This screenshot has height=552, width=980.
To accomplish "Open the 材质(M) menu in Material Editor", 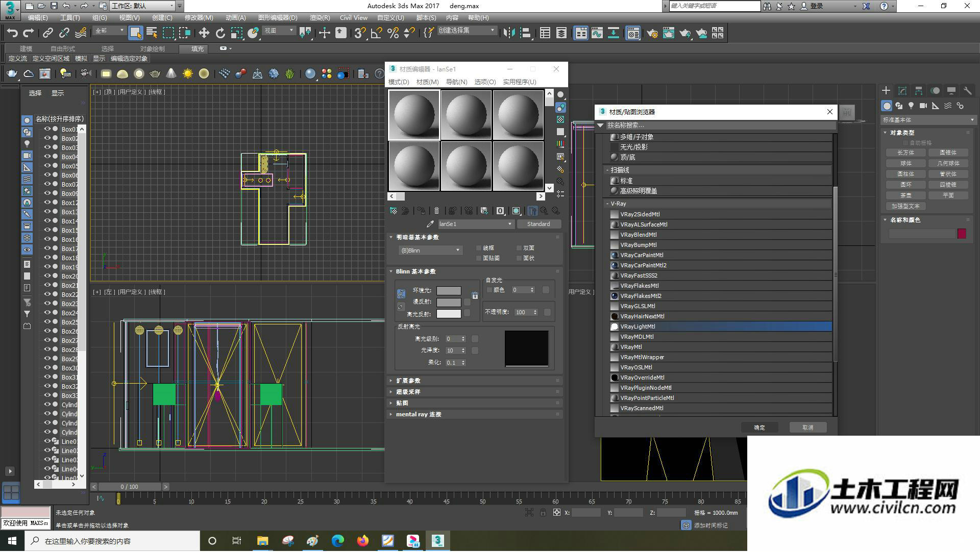I will click(427, 82).
